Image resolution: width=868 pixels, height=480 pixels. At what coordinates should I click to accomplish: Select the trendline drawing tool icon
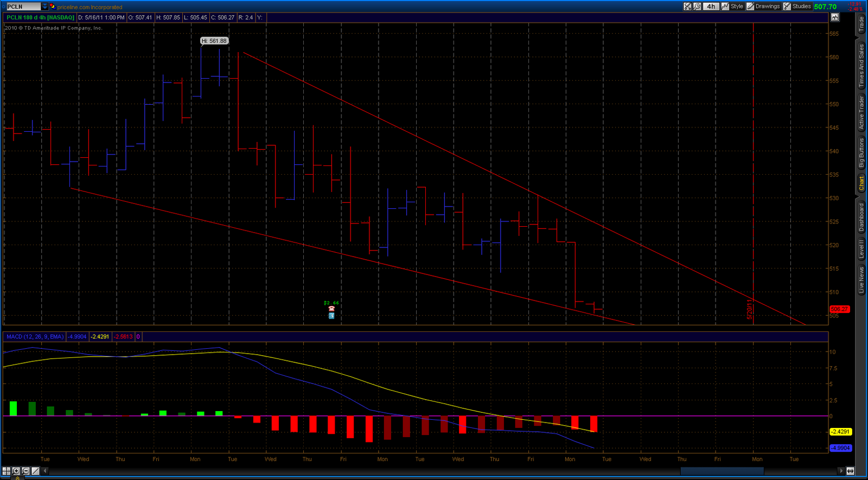35,471
